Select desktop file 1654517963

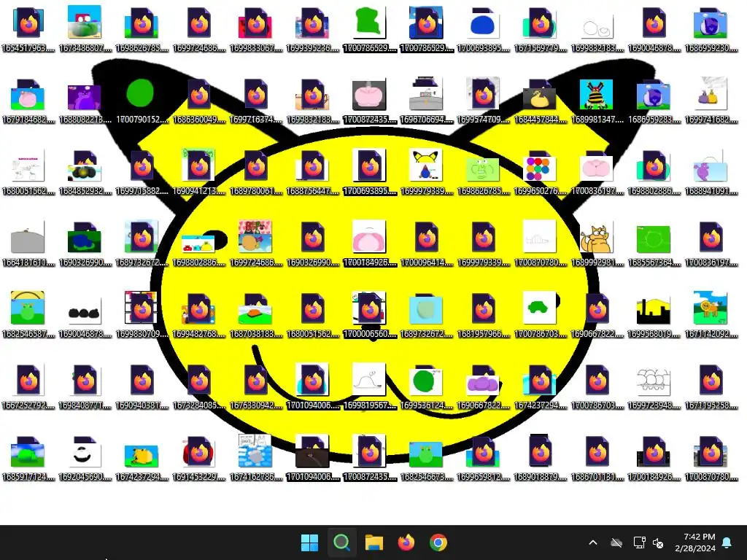click(x=28, y=28)
